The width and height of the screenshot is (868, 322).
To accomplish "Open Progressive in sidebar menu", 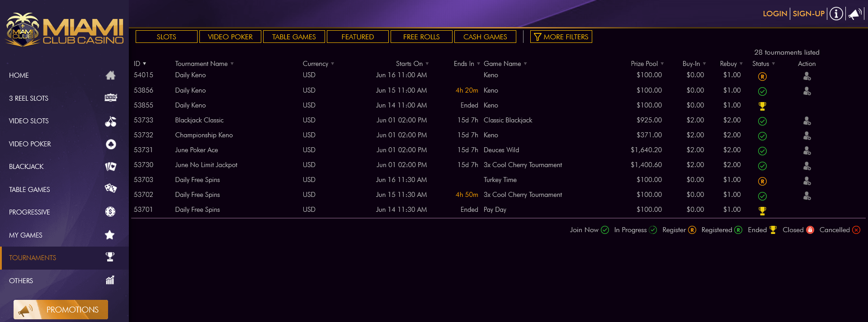I will pos(64,212).
